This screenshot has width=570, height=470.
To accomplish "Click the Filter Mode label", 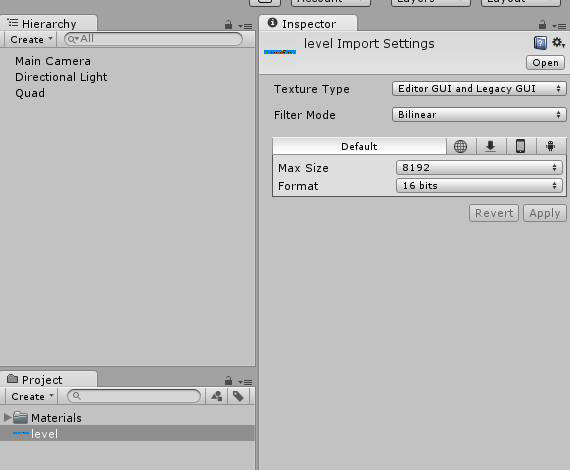I will tap(305, 115).
